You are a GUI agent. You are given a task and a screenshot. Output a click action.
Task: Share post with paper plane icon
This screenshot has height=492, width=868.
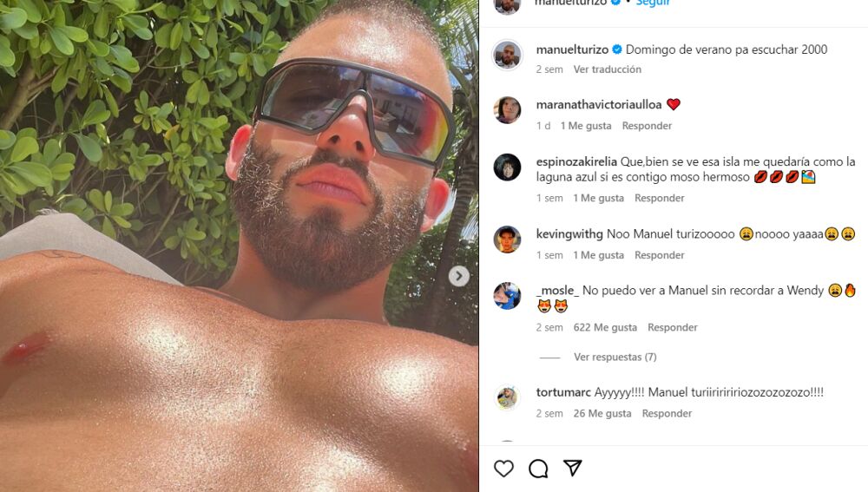point(572,469)
